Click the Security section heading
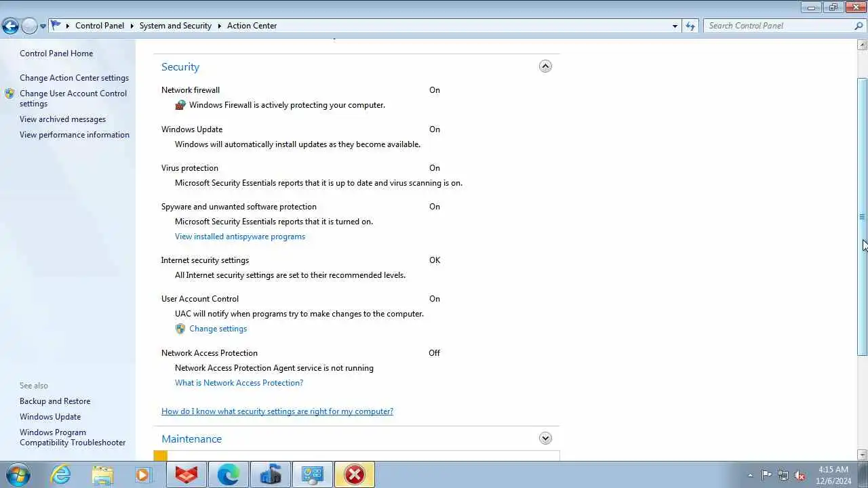This screenshot has width=868, height=488. pos(180,67)
